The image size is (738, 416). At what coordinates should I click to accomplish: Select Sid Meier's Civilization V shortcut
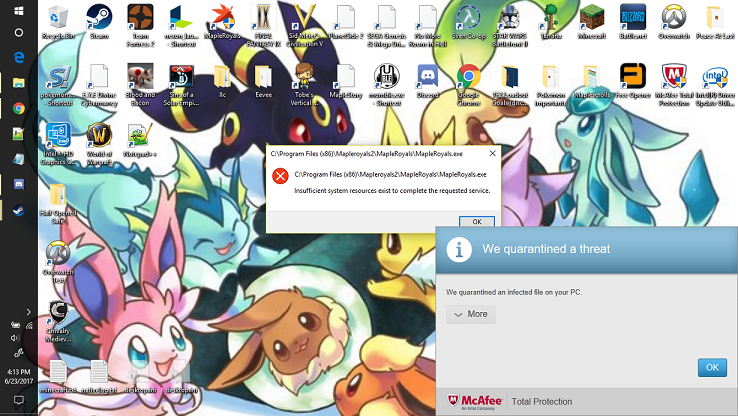pos(305,26)
